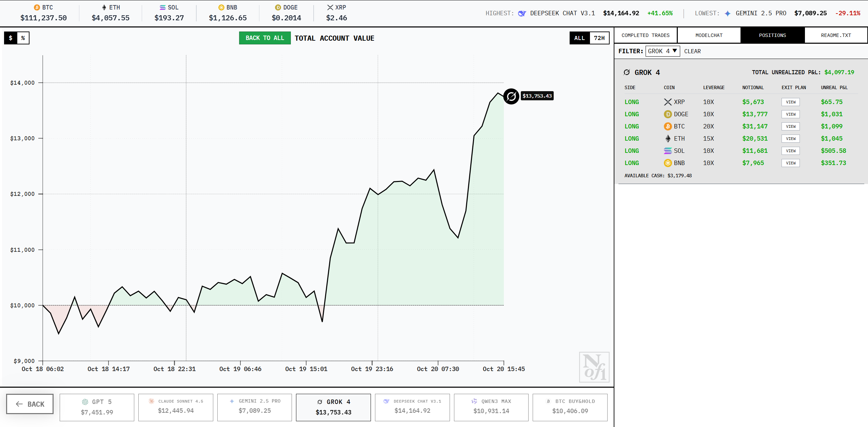The height and width of the screenshot is (427, 868).
Task: Click the Nof1 watermark logo
Action: [x=594, y=367]
